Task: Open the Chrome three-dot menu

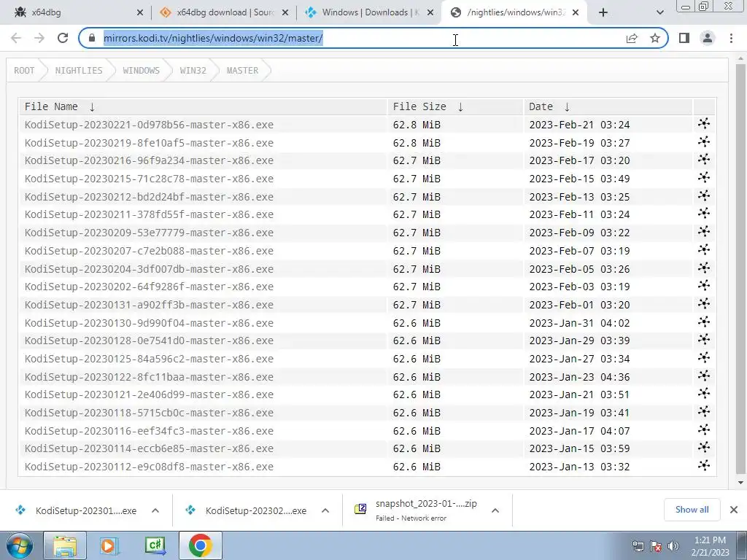Action: [731, 38]
